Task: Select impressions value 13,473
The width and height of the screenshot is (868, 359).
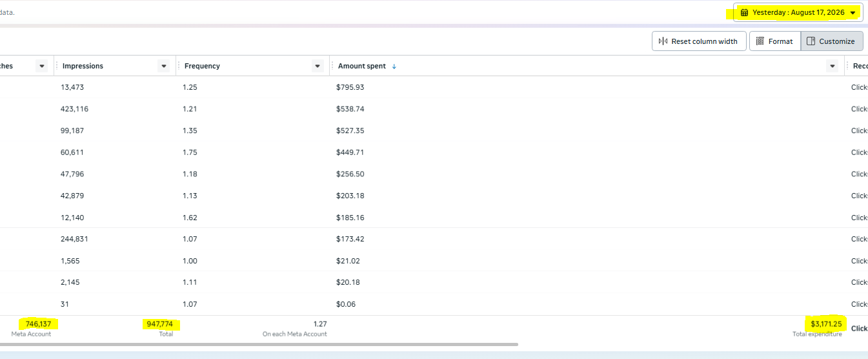Action: coord(72,87)
